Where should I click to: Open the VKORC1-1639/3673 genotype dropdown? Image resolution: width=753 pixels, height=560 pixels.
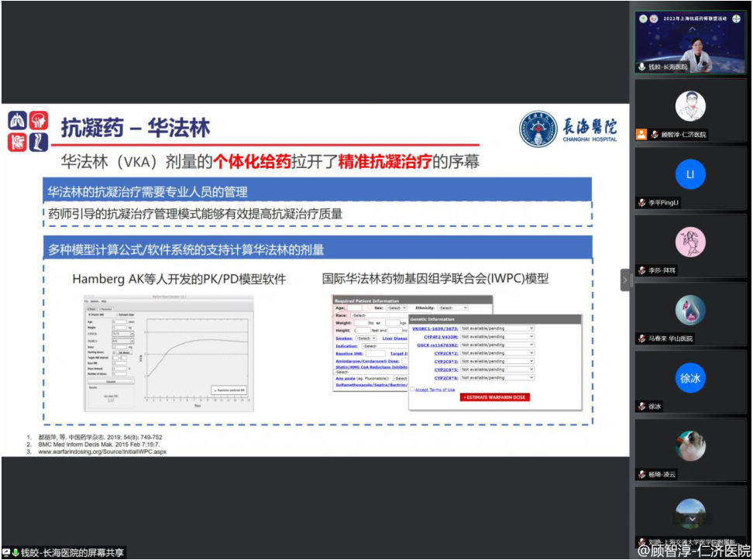click(x=499, y=328)
